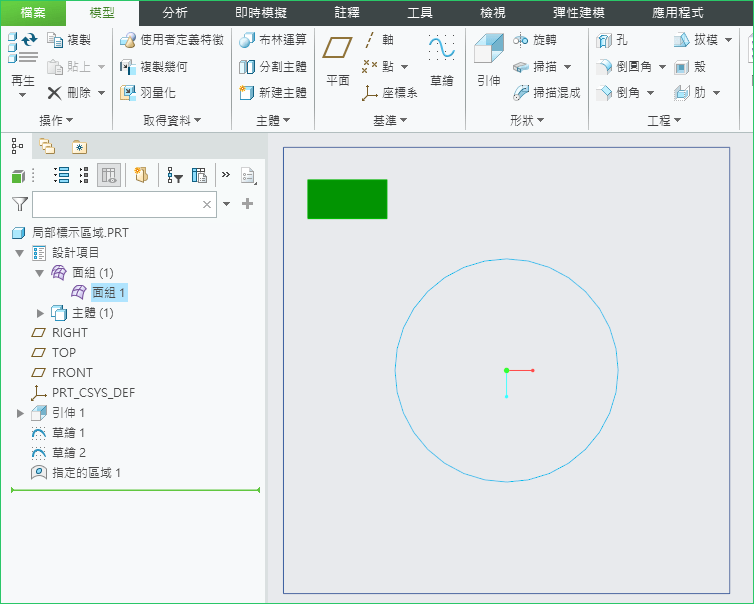Image resolution: width=754 pixels, height=604 pixels.
Task: Open the 操作 group dropdown
Action: (x=55, y=120)
